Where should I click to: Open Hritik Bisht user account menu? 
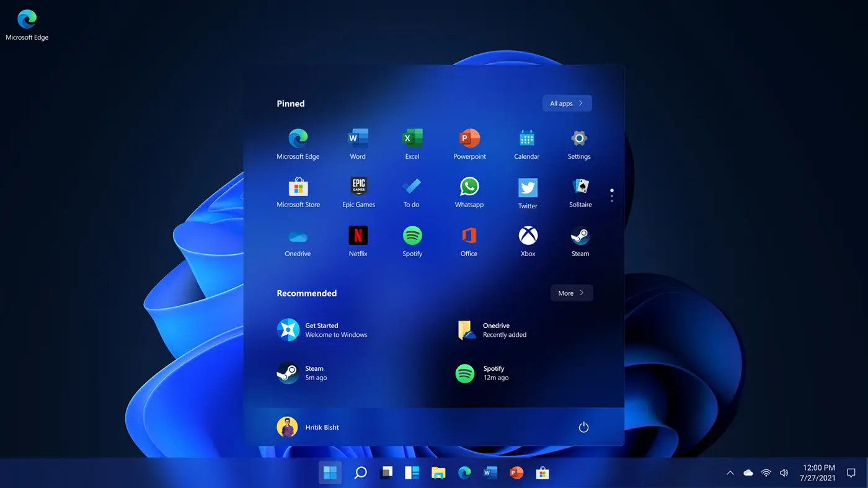308,427
